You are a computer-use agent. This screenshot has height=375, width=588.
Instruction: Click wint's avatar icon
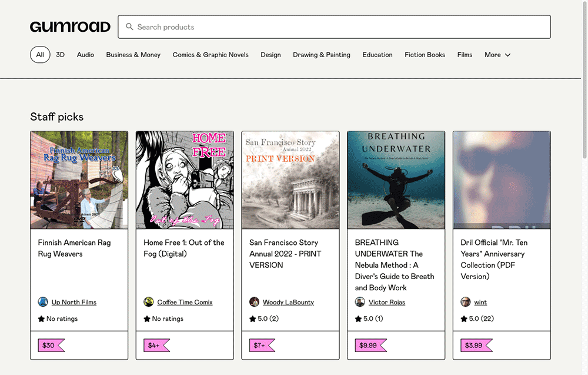click(x=466, y=302)
